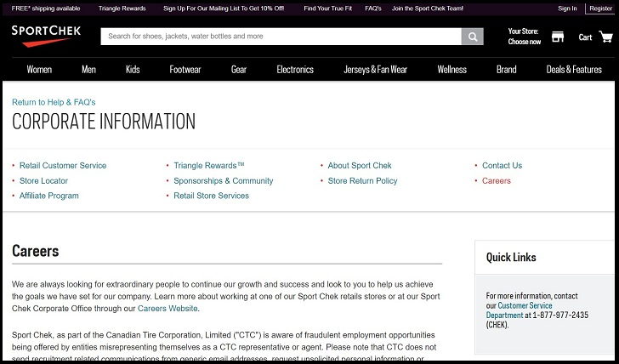Open the Careers Website link
Viewport: 619px width, 364px height.
point(168,309)
